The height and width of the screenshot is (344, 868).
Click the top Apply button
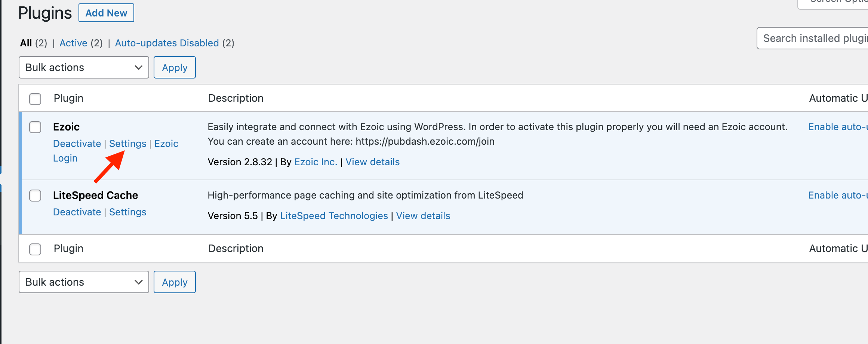[x=175, y=67]
